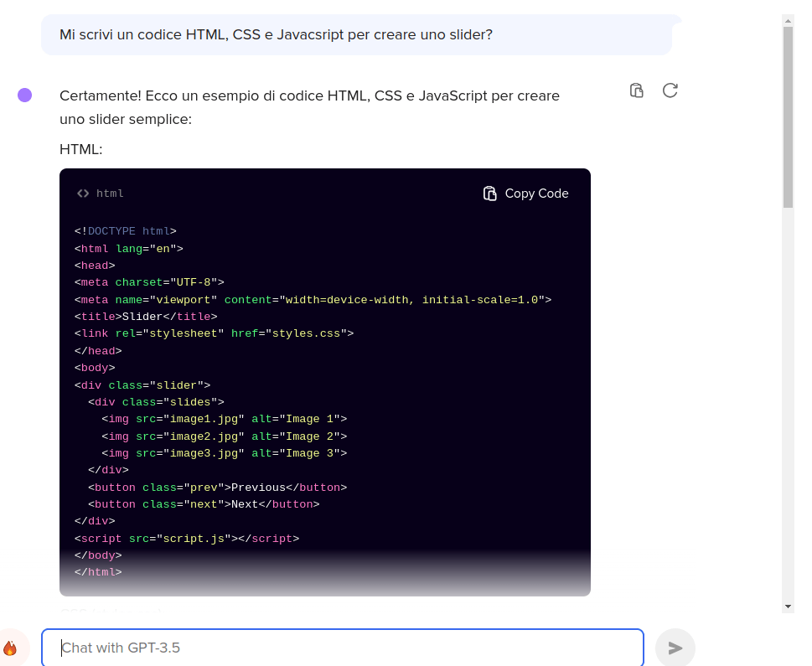Click the 'HTML:' label text
This screenshot has height=666, width=812.
pyautogui.click(x=80, y=149)
